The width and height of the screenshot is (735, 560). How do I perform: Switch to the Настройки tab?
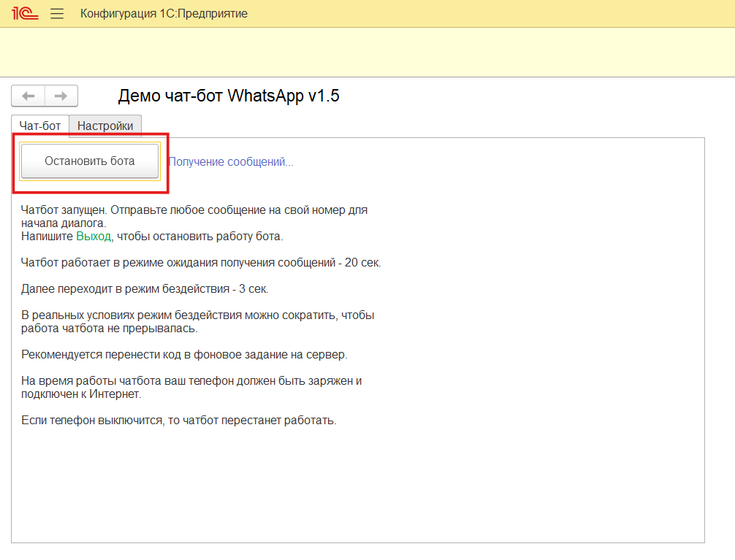pyautogui.click(x=104, y=126)
